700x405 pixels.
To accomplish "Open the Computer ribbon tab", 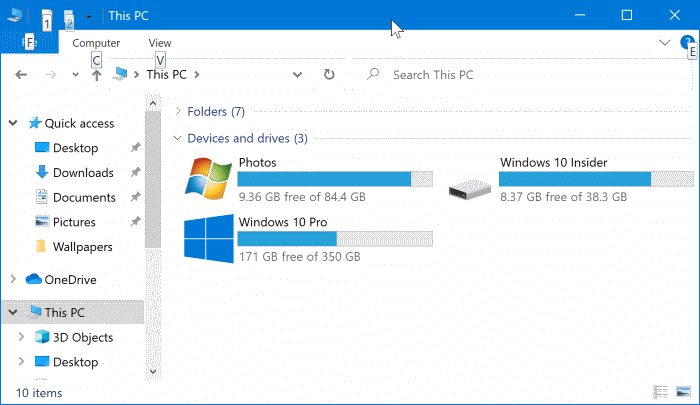I will (96, 43).
